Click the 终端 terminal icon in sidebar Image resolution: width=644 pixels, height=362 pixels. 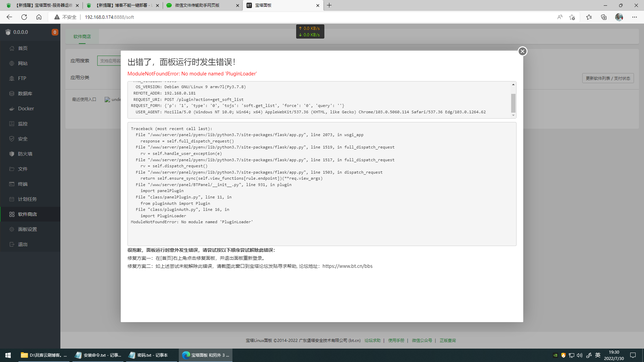coord(12,184)
